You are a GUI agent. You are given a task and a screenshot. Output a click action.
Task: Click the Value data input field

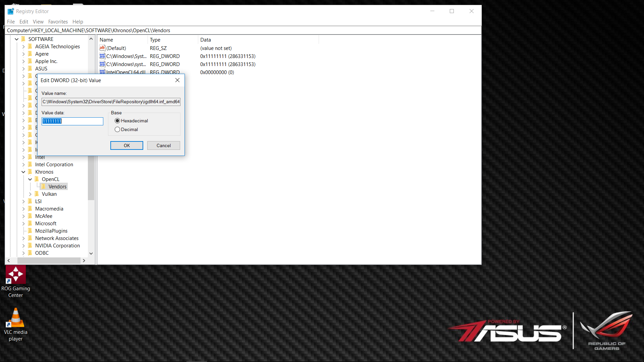click(72, 121)
